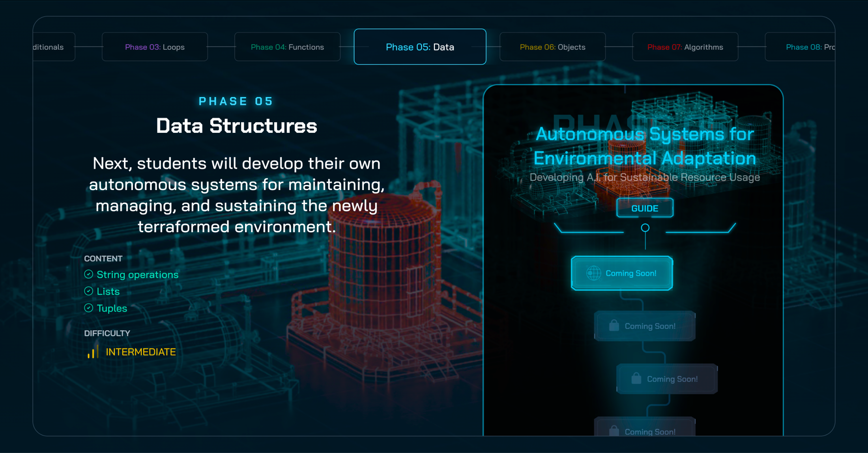Open the Phase 03: Loops tab
868x453 pixels.
point(155,47)
